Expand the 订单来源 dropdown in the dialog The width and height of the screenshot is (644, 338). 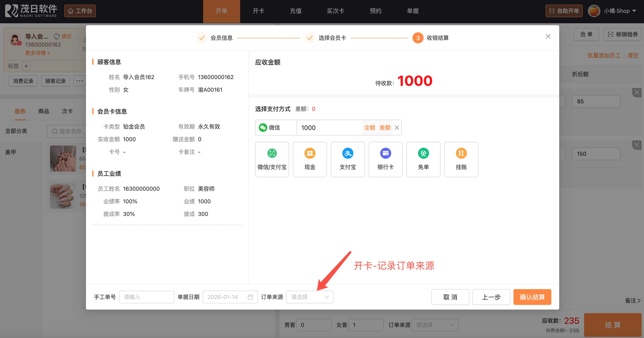point(310,297)
